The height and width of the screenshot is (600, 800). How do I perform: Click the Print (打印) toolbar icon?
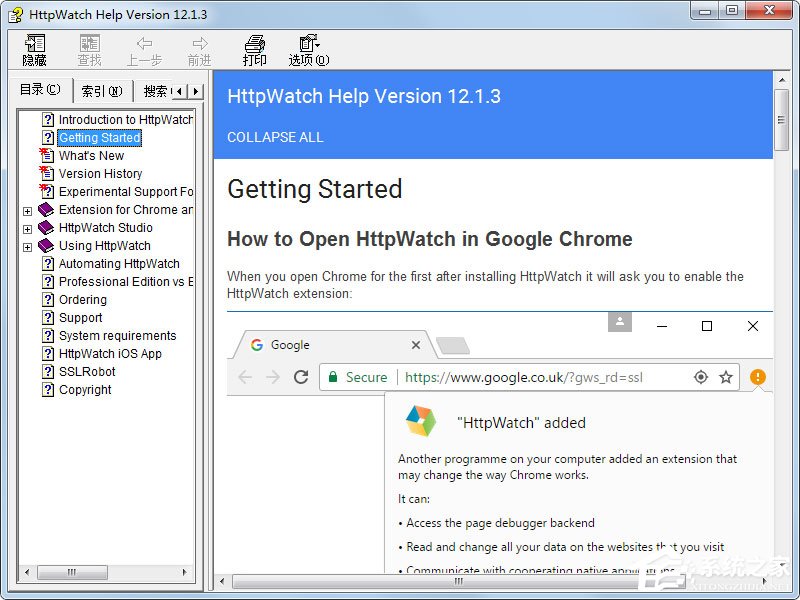point(255,43)
